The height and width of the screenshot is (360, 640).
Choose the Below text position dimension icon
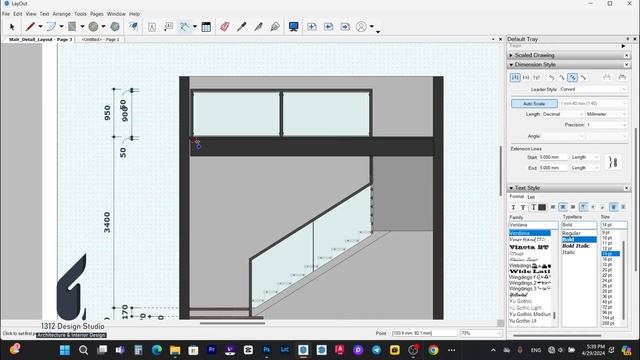[x=536, y=77]
